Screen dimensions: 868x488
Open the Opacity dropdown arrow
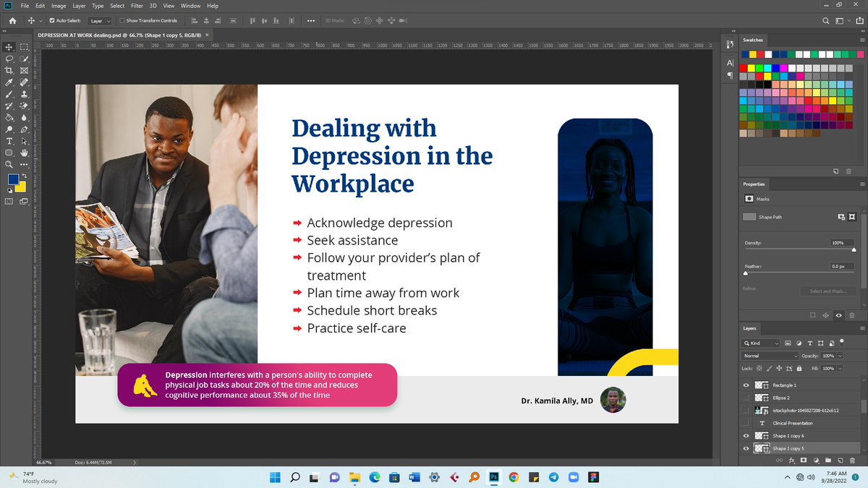(x=841, y=356)
